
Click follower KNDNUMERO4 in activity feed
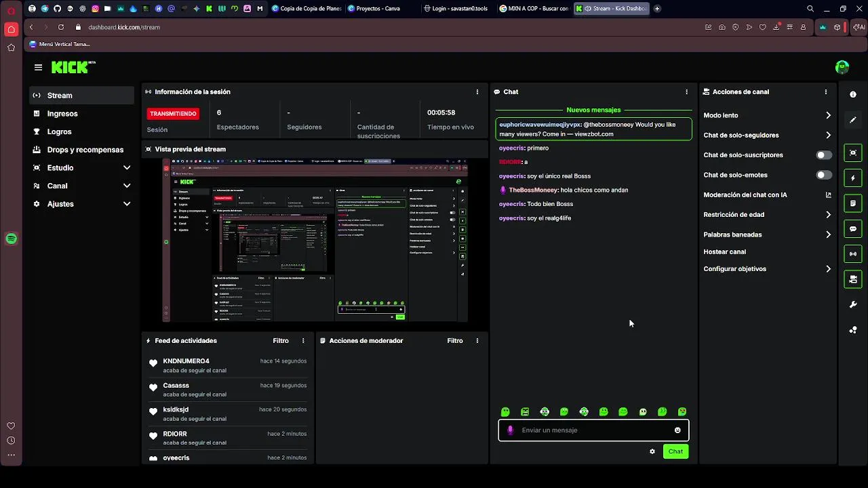pos(186,361)
